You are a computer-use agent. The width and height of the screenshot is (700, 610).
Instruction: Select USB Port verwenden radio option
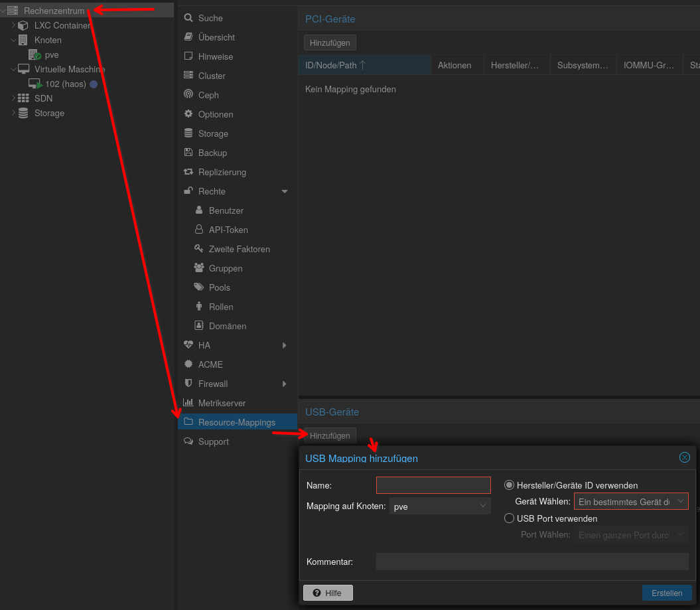click(510, 518)
